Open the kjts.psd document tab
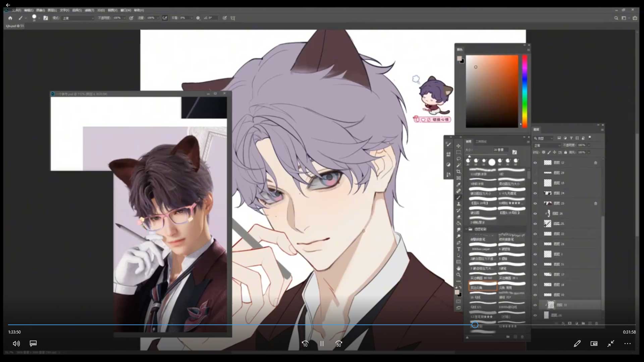Screen dimensions: 644x362 pyautogui.click(x=15, y=26)
